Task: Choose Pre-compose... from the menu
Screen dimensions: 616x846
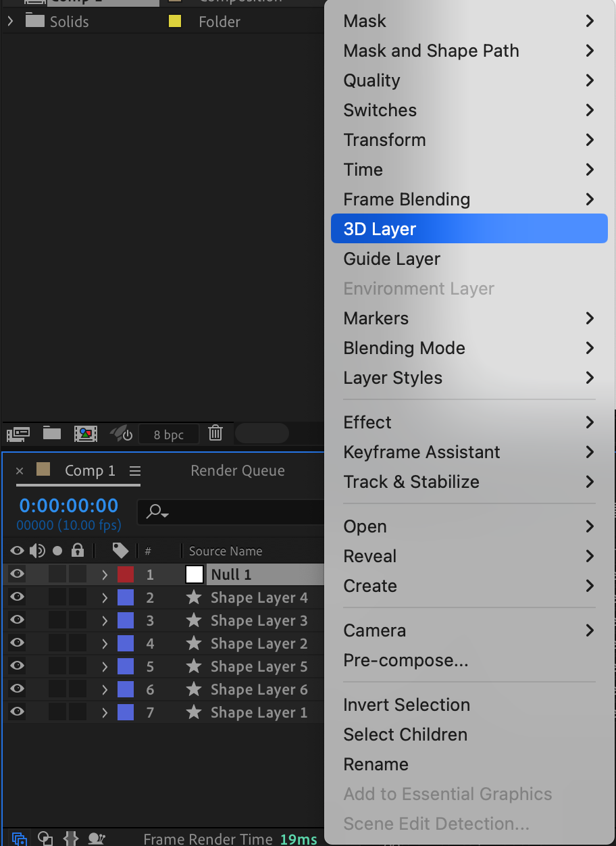Action: click(405, 660)
